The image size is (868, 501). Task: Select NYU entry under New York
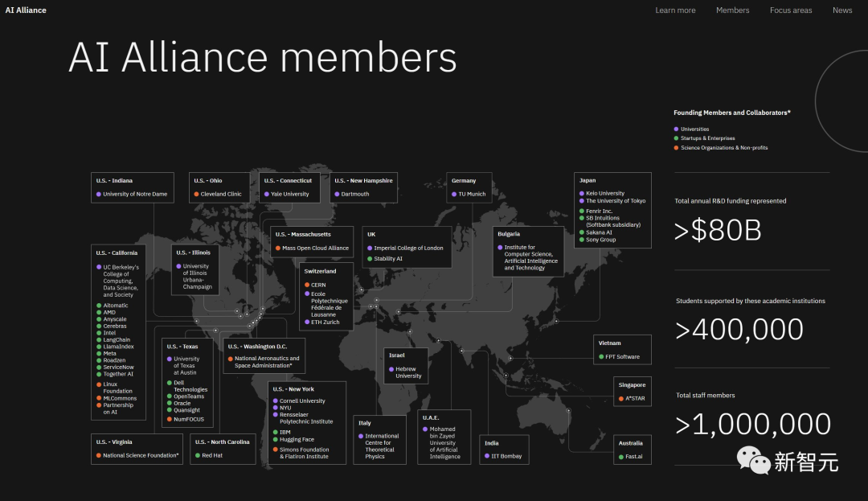click(282, 408)
